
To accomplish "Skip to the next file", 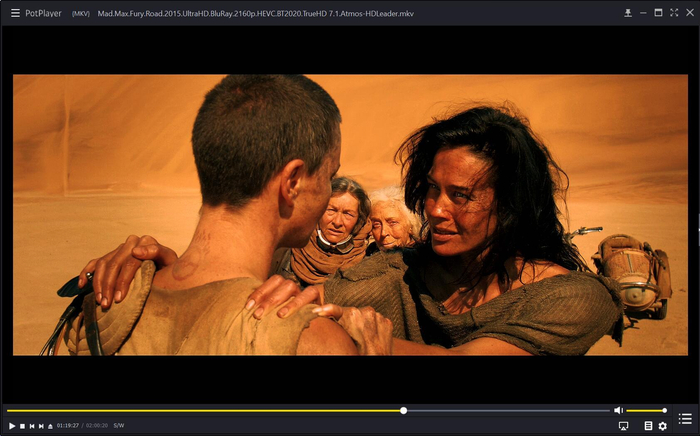I will (41, 426).
